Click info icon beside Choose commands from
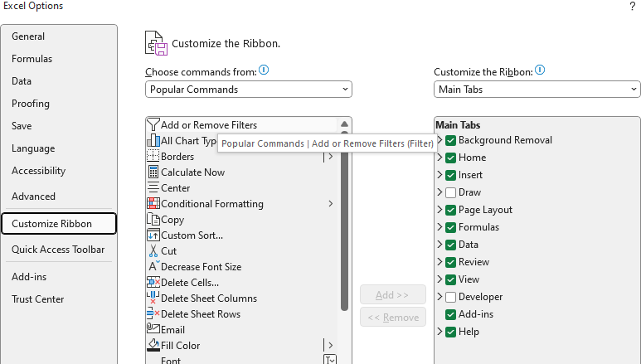 (x=264, y=70)
